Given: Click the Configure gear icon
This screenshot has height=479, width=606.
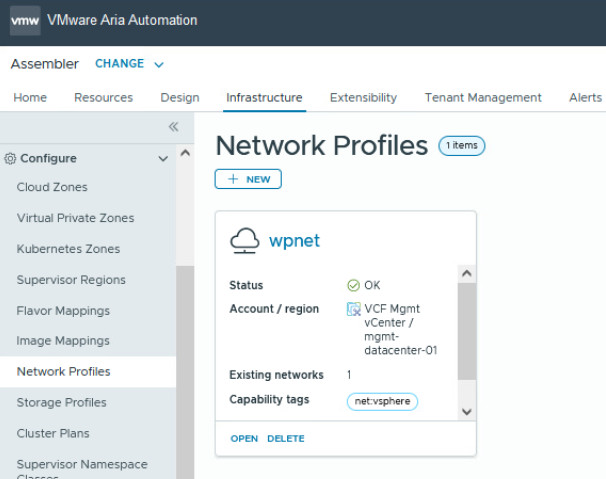Looking at the screenshot, I should [x=10, y=159].
